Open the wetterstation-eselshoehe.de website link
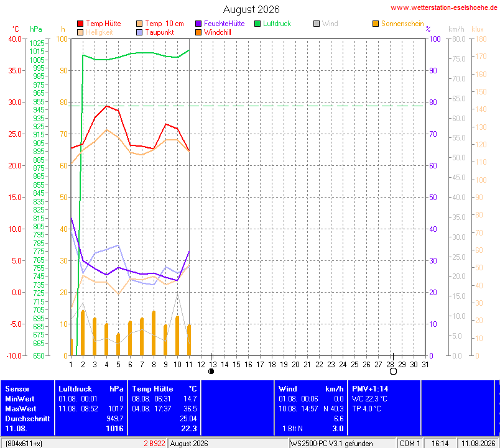Image resolution: width=500 pixels, height=448 pixels. pyautogui.click(x=443, y=7)
